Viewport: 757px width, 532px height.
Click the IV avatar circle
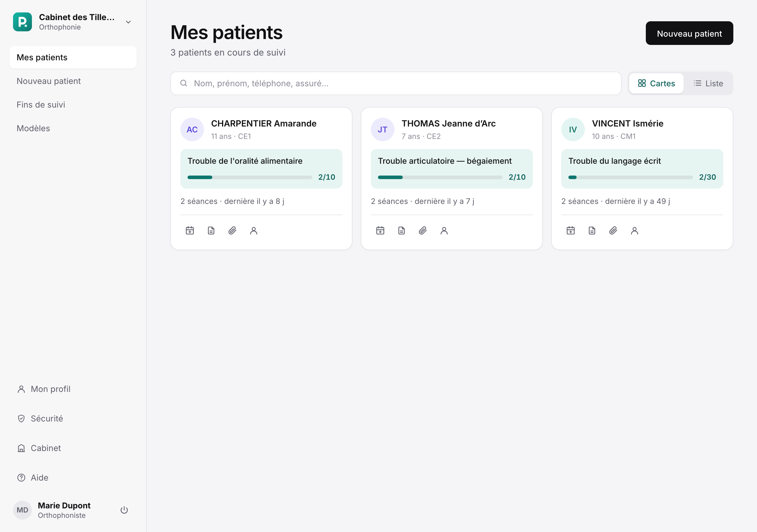(x=573, y=129)
